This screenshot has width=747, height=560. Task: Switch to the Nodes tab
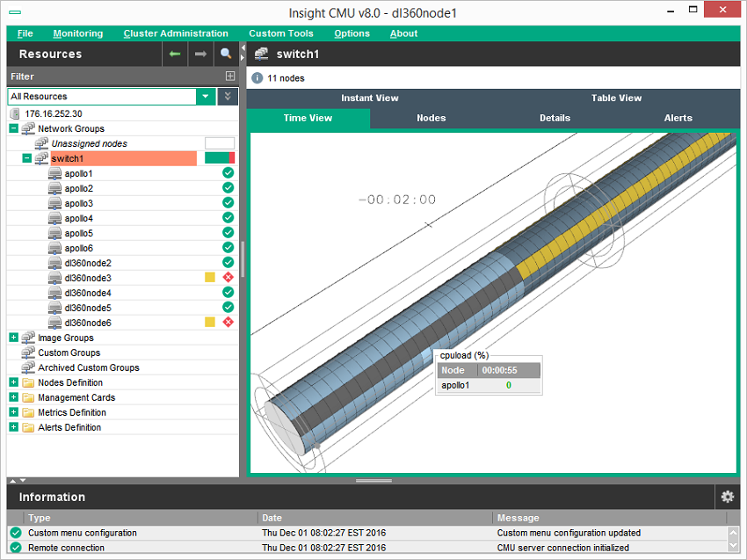[432, 118]
